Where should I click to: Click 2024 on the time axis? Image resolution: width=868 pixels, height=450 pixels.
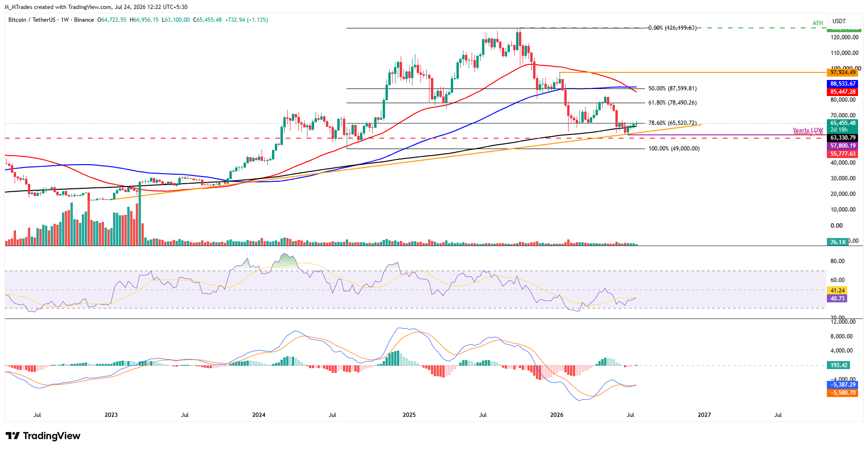coord(259,415)
